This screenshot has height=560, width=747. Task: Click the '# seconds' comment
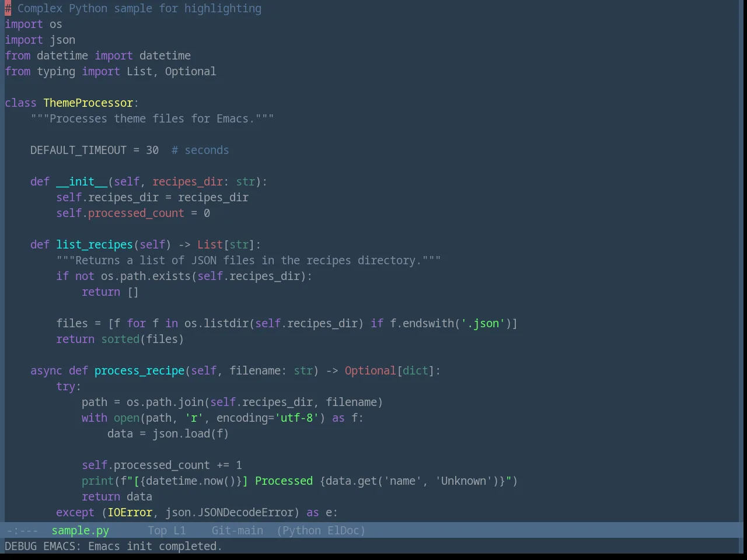tap(200, 150)
